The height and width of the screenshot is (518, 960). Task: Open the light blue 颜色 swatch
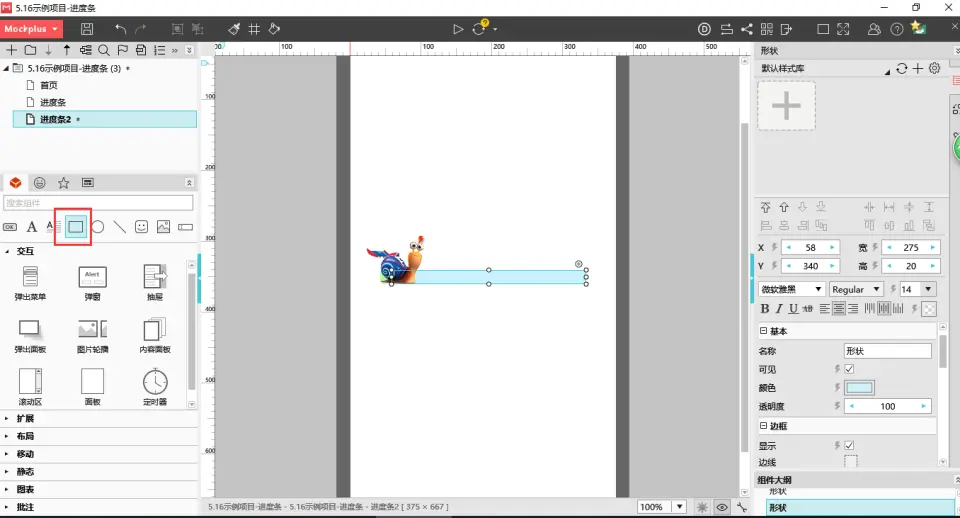tap(859, 388)
